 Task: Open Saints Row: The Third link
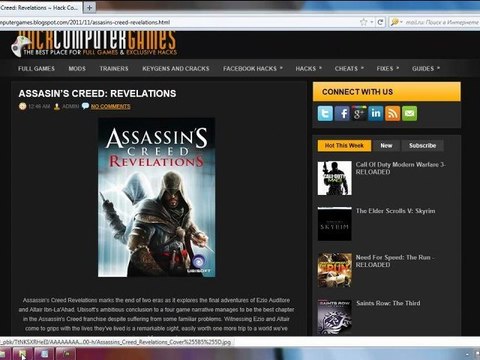click(x=388, y=303)
